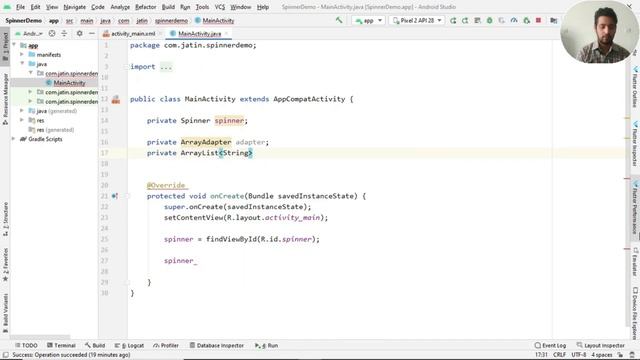Click the override gutter icon on line 21
This screenshot has height=360, width=640.
115,196
